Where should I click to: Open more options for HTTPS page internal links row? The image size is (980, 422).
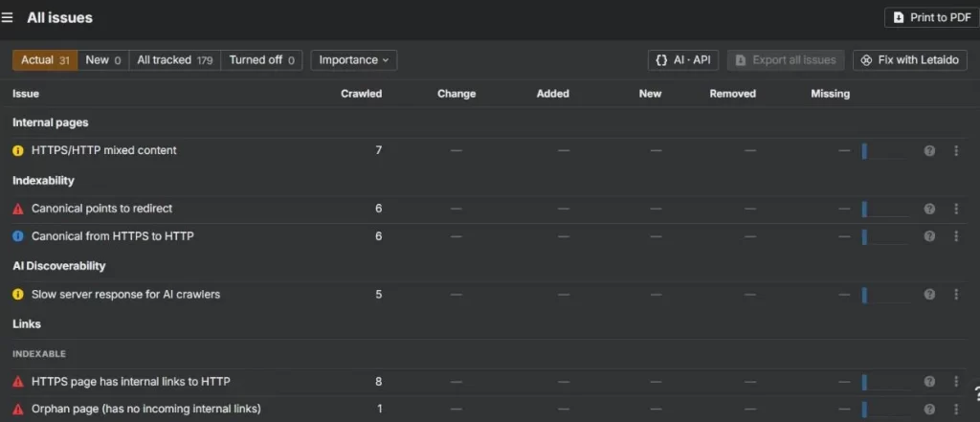tap(956, 382)
